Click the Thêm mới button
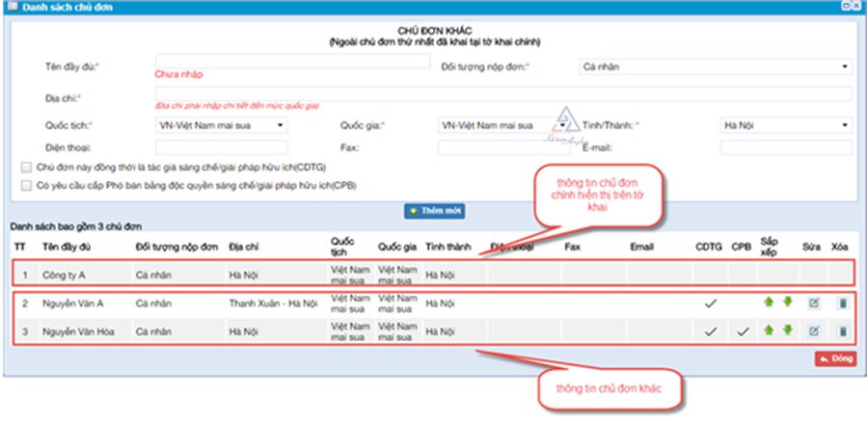 (433, 209)
